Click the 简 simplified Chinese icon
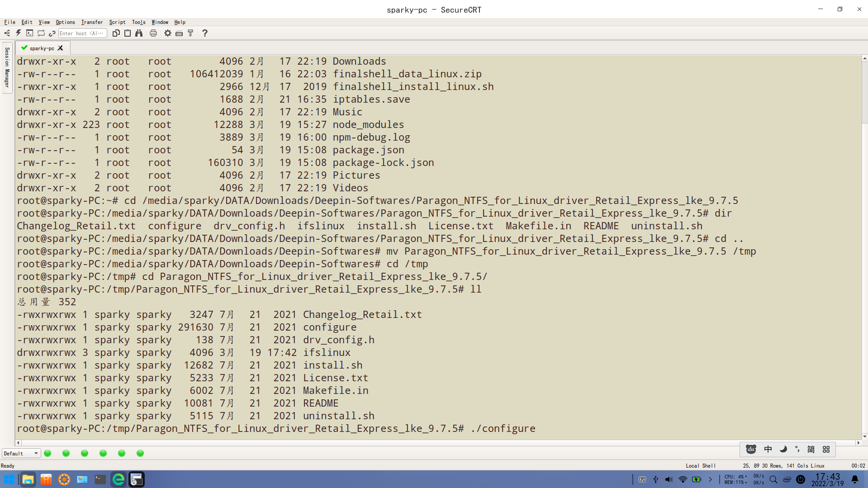 (x=811, y=449)
